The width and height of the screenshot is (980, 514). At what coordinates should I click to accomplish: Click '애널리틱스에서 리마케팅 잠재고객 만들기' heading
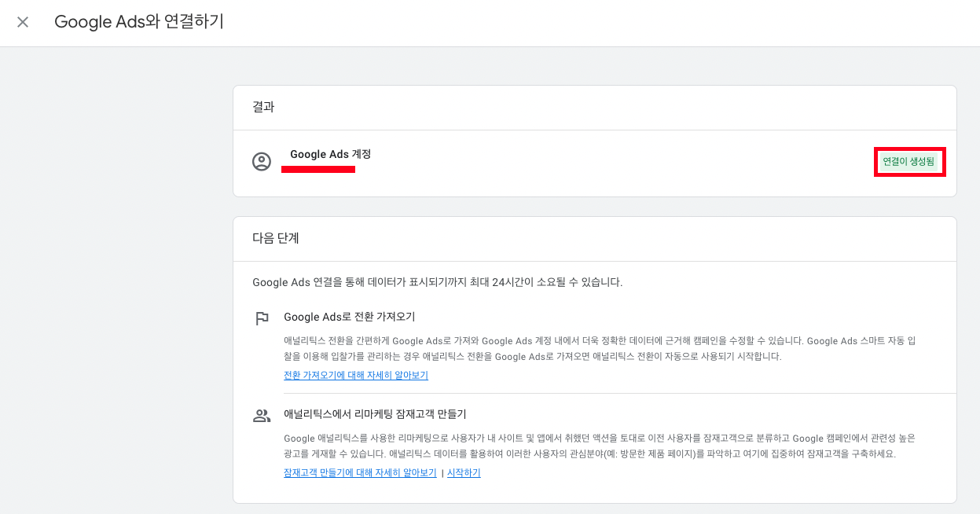375,413
